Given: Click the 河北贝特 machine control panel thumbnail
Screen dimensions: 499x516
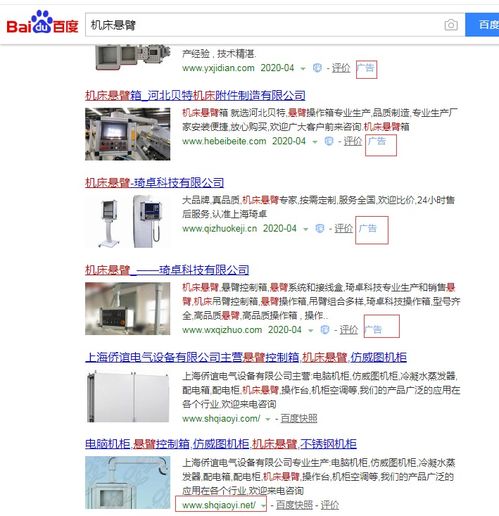Looking at the screenshot, I should coord(128,134).
